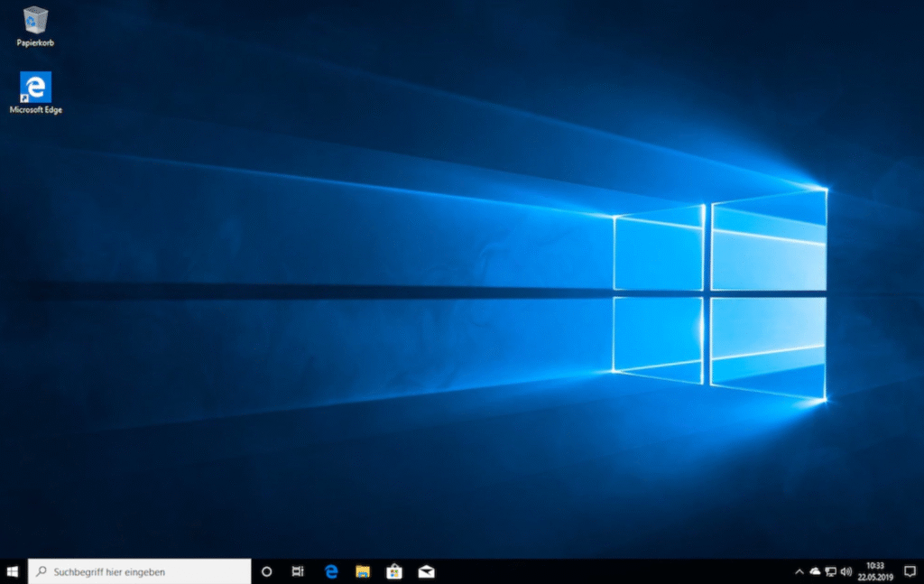Launch Edge from the taskbar
This screenshot has height=584, width=924.
331,571
